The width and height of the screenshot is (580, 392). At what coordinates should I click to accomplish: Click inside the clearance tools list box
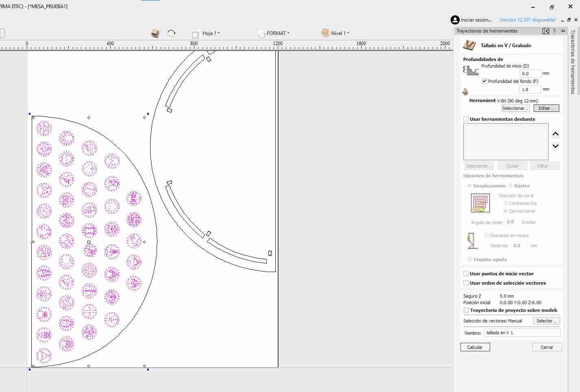click(x=506, y=142)
